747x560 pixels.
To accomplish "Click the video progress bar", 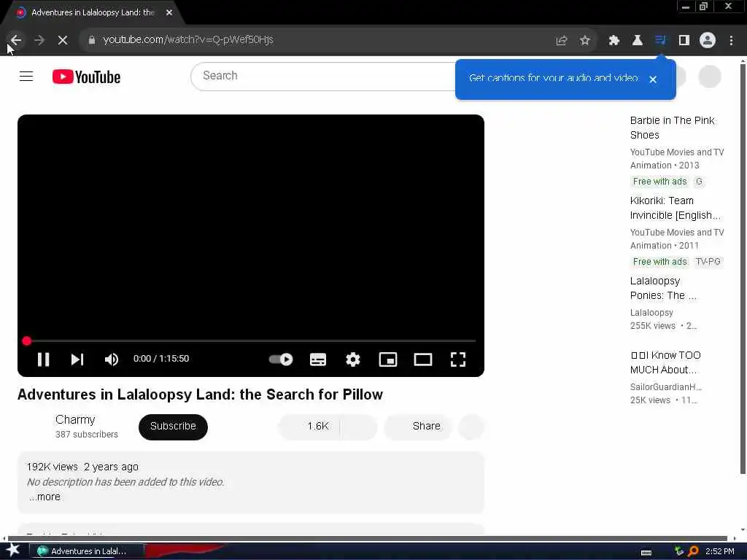I will pos(251,341).
